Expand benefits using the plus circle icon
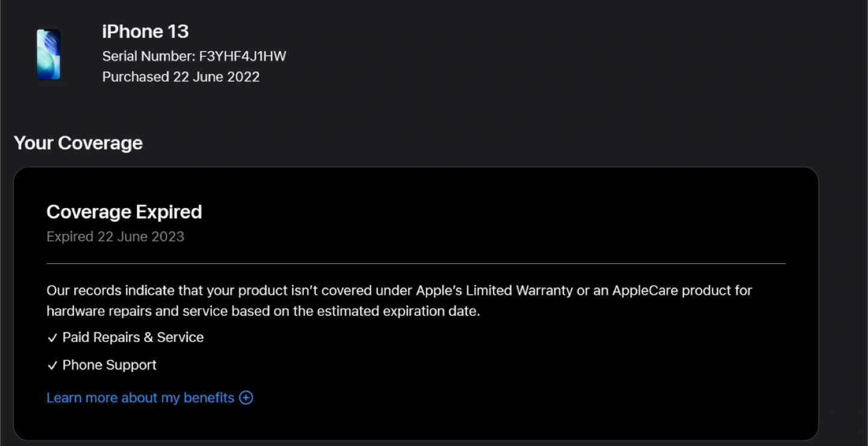This screenshot has width=868, height=446. (246, 398)
